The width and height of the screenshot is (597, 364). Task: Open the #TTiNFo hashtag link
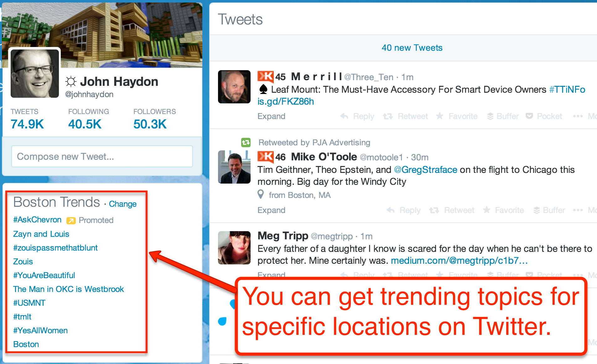coord(567,90)
